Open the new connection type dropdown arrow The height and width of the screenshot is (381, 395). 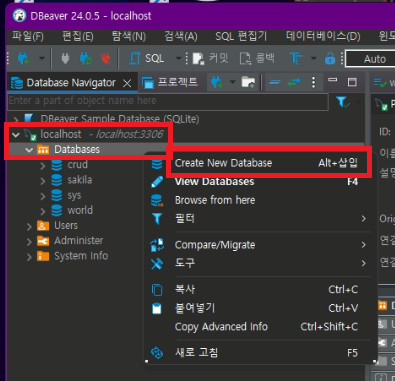pos(42,58)
